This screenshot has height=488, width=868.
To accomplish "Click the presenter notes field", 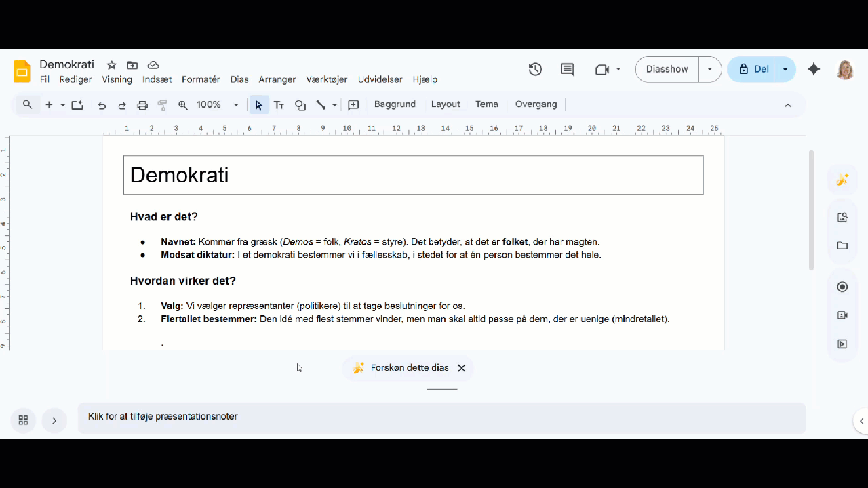I will (x=441, y=418).
